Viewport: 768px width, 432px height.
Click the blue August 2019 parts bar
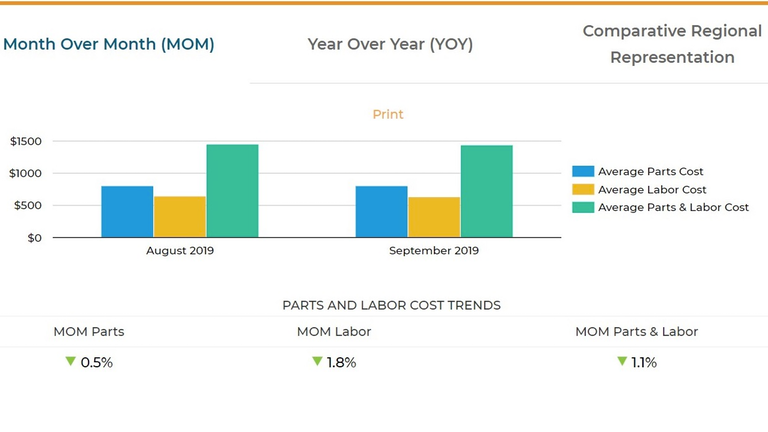pyautogui.click(x=127, y=212)
